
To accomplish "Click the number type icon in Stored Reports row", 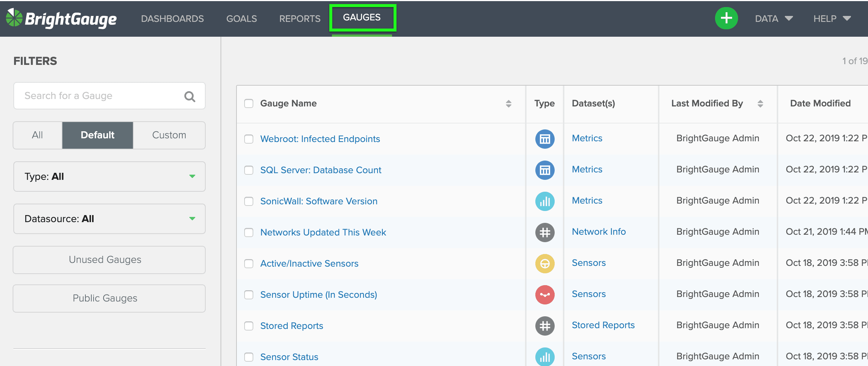I will [x=545, y=326].
